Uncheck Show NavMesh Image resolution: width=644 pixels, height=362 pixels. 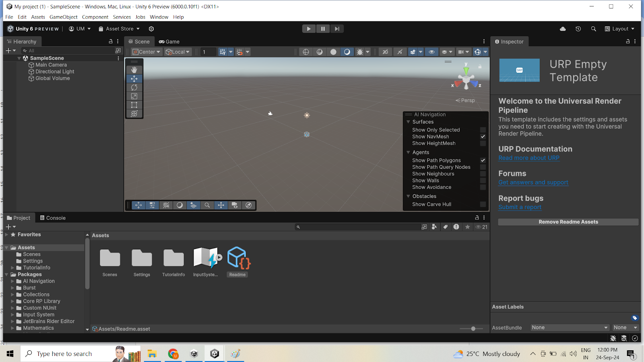click(x=483, y=137)
